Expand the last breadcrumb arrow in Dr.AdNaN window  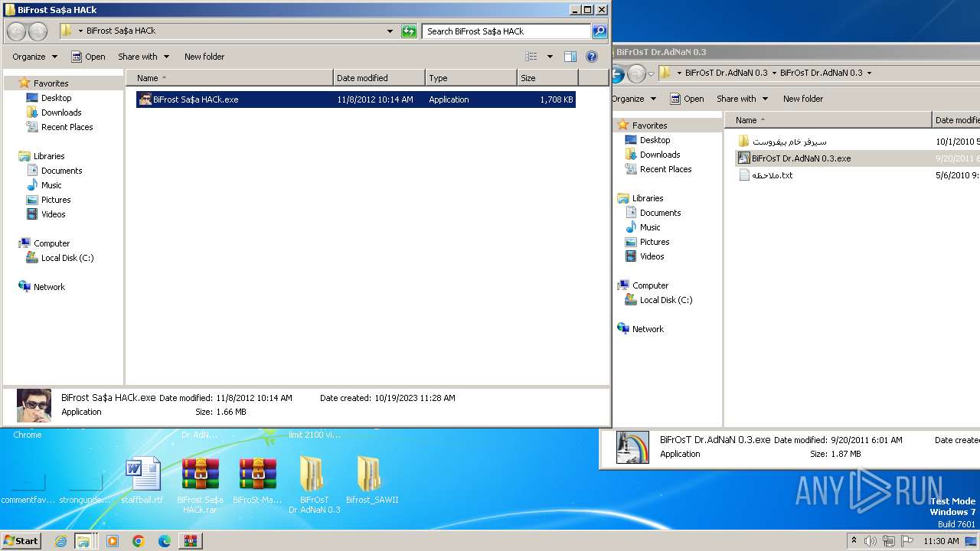click(x=869, y=73)
